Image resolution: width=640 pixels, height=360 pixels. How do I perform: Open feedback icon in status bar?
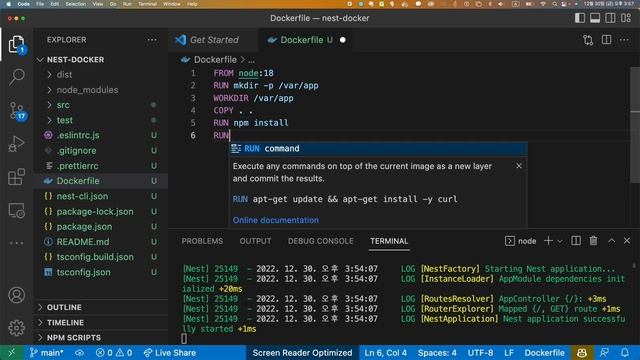coord(604,353)
